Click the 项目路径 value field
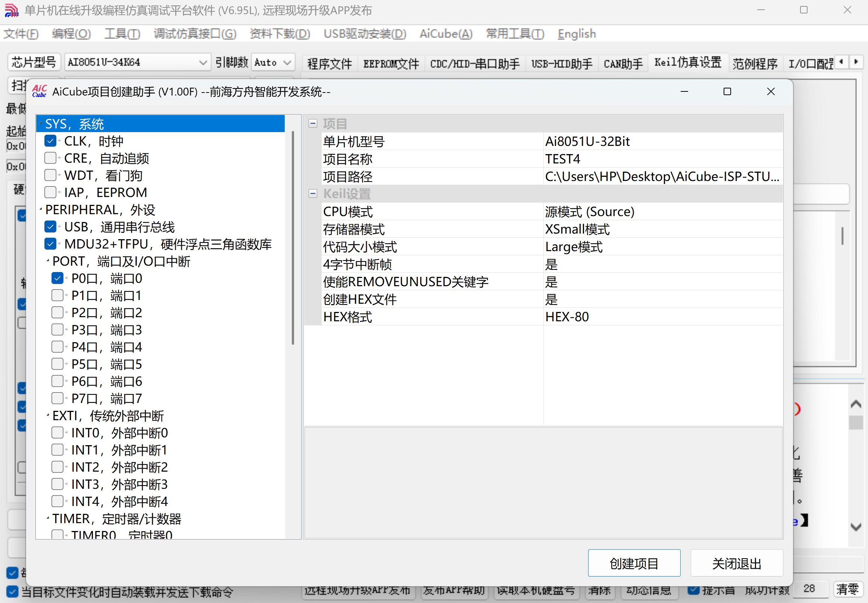868x603 pixels. click(x=663, y=176)
